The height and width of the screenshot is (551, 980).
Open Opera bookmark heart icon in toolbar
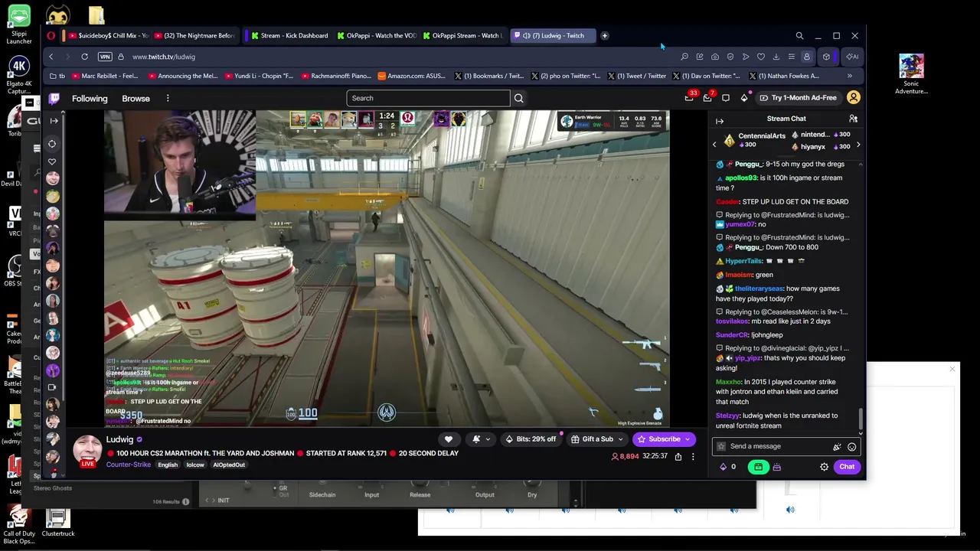(x=760, y=57)
